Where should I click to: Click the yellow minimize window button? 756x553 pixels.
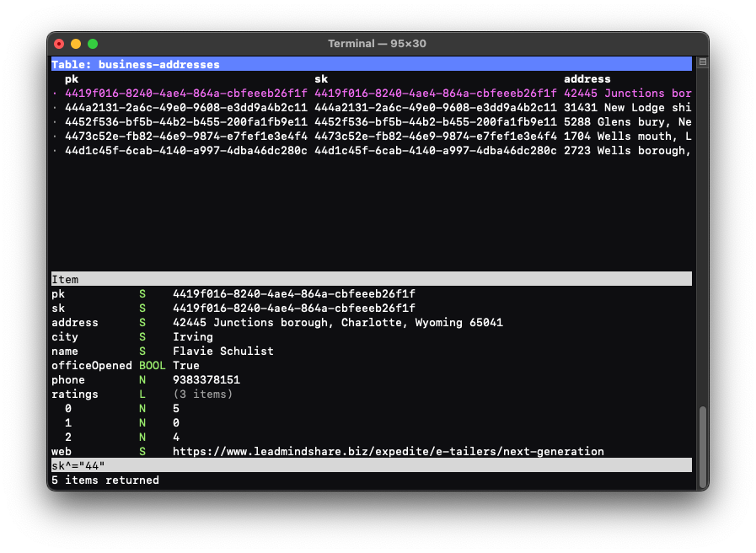coord(76,44)
